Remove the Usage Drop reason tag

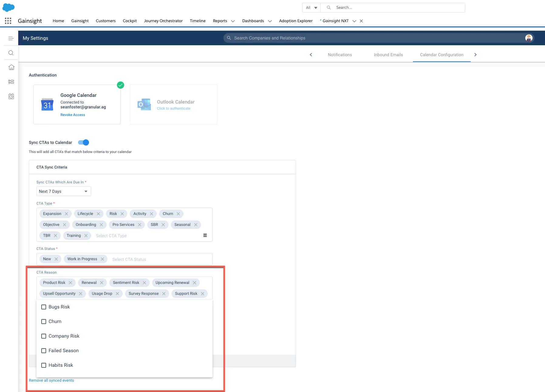point(118,294)
